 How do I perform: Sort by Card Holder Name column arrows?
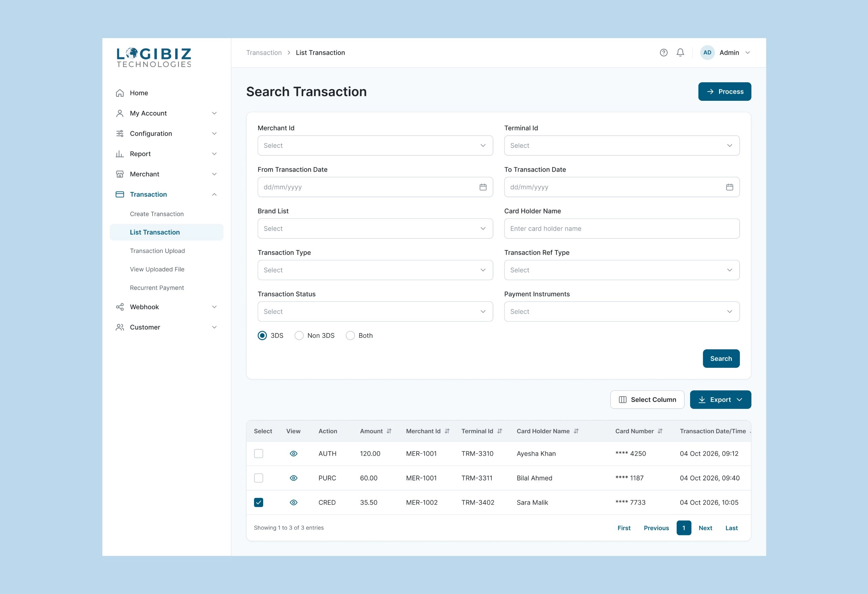point(576,431)
